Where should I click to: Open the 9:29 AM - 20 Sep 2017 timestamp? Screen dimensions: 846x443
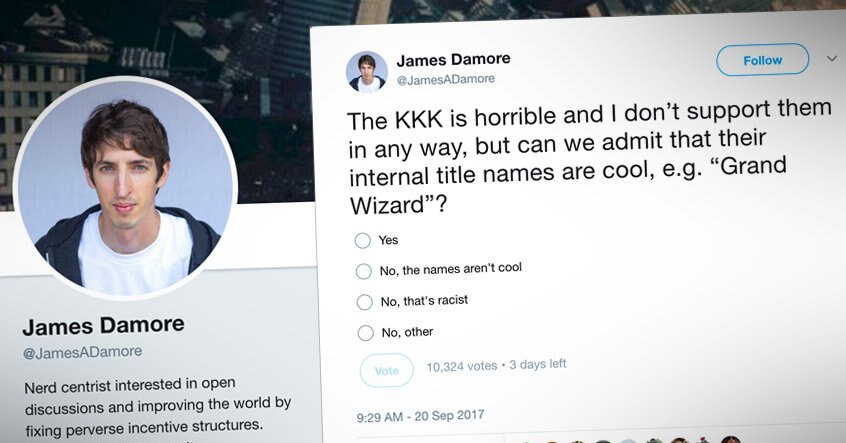point(420,416)
